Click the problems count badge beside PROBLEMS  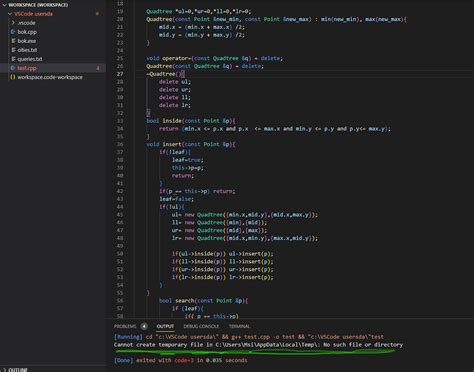click(144, 326)
